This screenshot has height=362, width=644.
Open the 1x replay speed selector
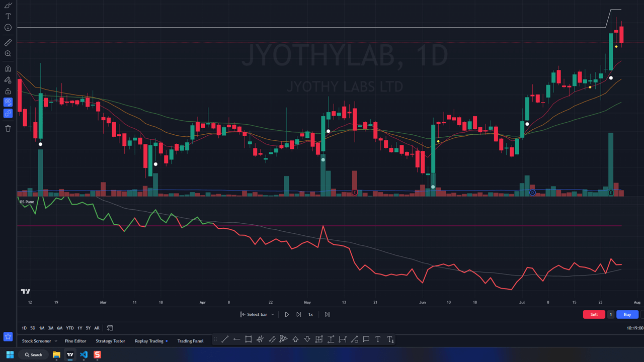pos(310,315)
